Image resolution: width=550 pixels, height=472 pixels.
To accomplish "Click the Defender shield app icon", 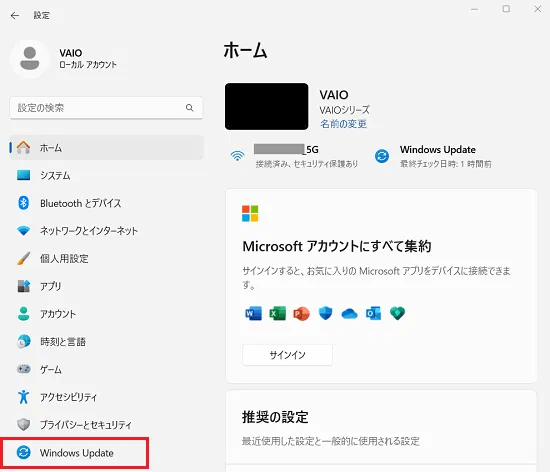I will click(x=325, y=313).
